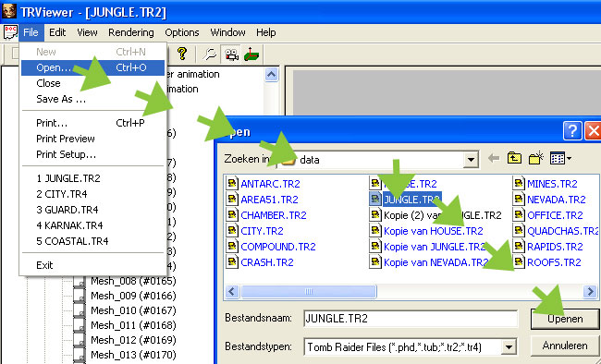Click the Back arrow in Open dialog
This screenshot has width=601, height=364.
tap(494, 158)
